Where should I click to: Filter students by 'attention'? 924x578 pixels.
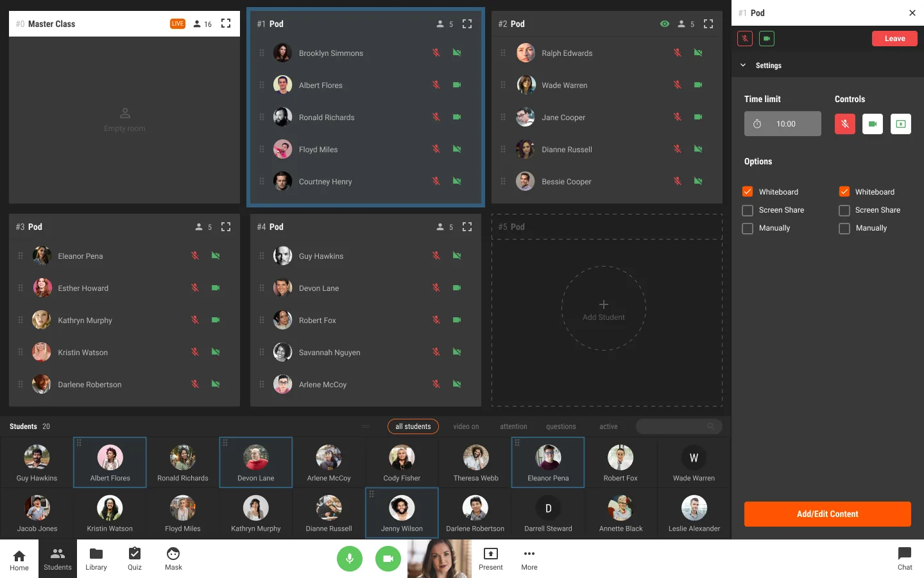pyautogui.click(x=513, y=426)
